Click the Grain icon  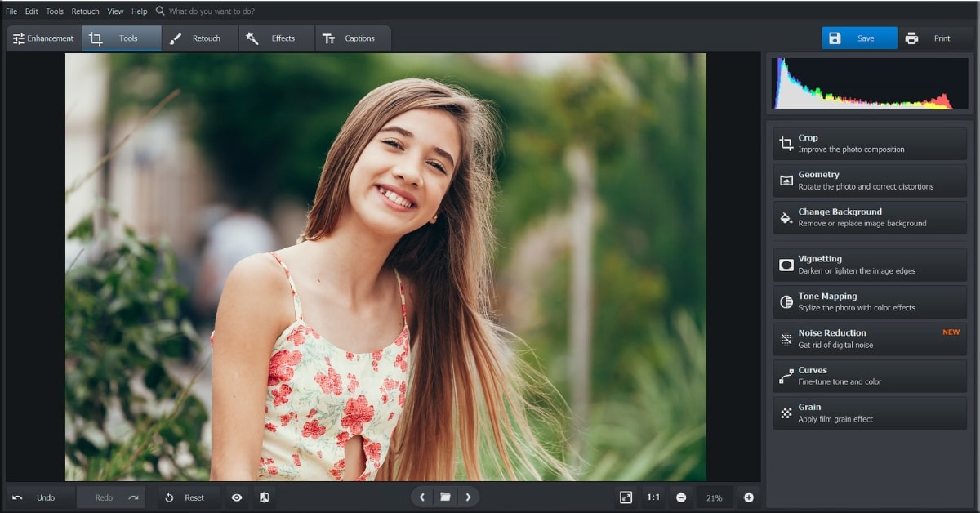click(x=786, y=413)
